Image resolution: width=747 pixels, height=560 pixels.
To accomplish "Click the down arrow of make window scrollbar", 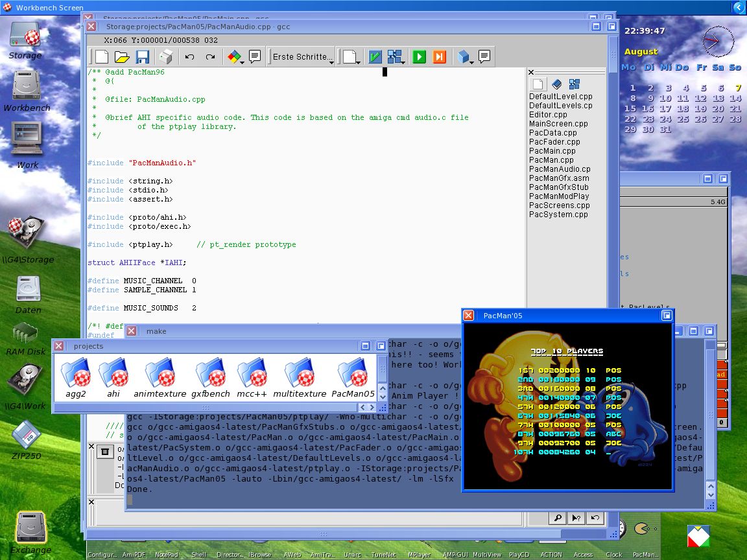I will 710,496.
